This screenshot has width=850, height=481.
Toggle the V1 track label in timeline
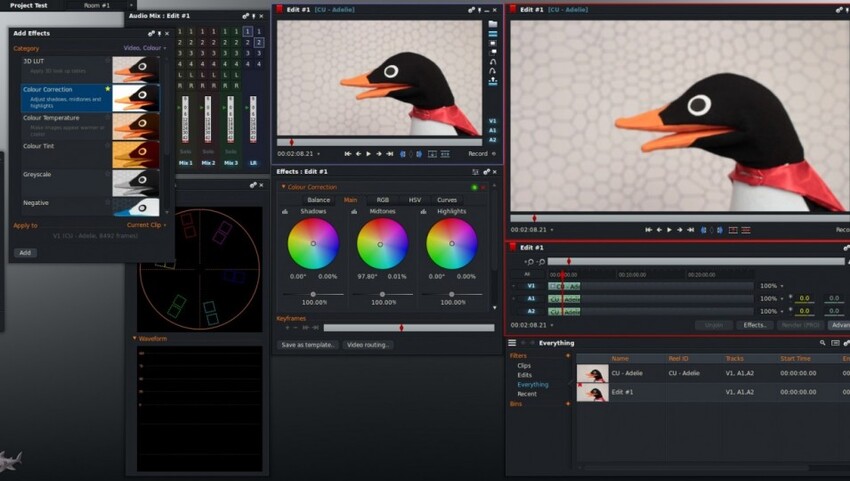[x=531, y=286]
